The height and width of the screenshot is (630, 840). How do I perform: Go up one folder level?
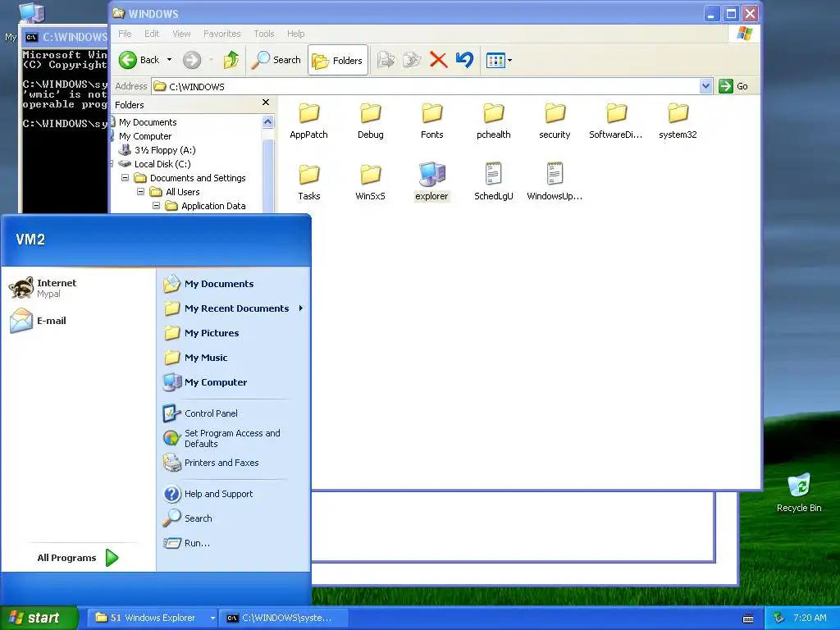tap(231, 60)
